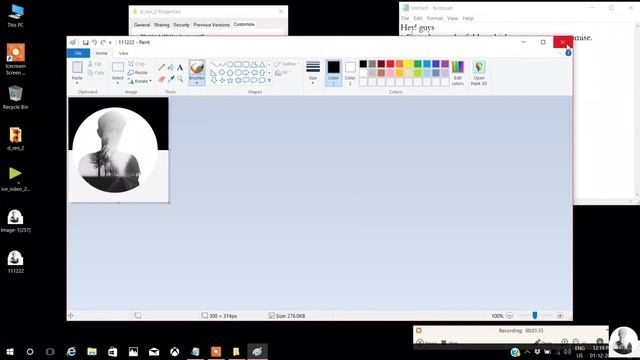Viewport: 640px width, 360px height.
Task: Select the Recycle Bin desktop icon
Action: [x=16, y=98]
